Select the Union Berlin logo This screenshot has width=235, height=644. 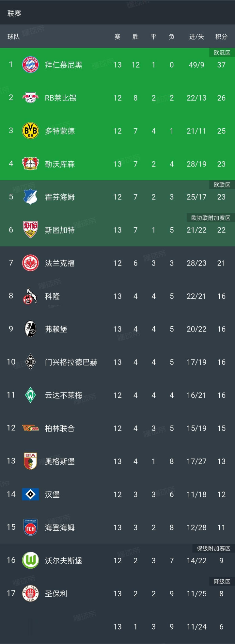pos(30,428)
